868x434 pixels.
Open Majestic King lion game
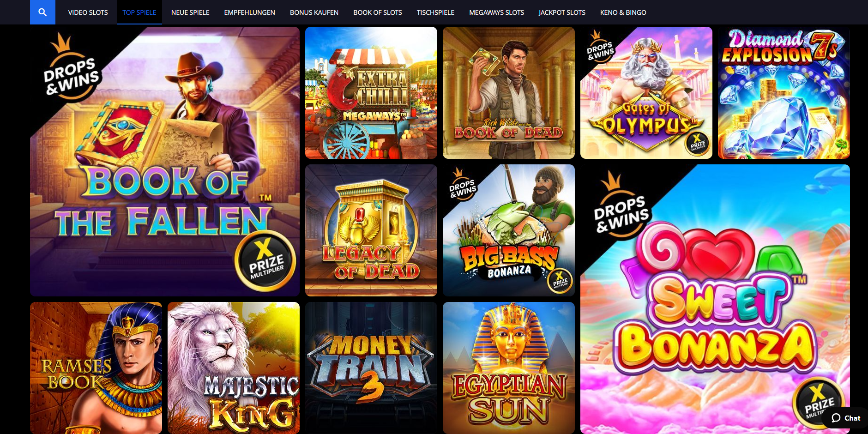click(x=234, y=368)
